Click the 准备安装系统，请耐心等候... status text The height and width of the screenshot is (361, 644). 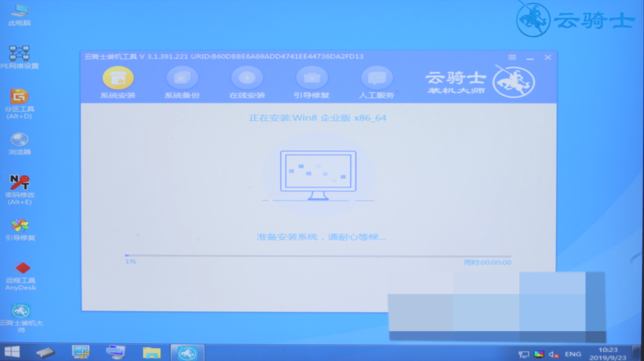click(x=321, y=237)
